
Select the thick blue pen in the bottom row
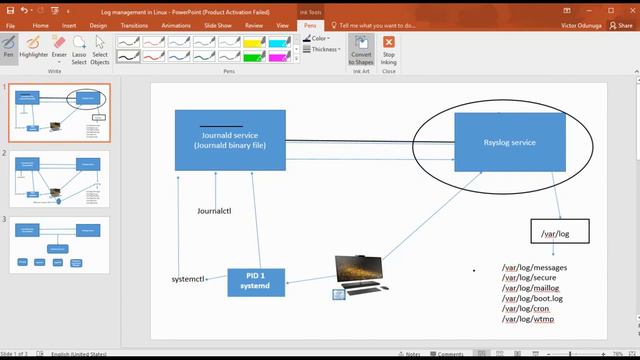coord(179,56)
